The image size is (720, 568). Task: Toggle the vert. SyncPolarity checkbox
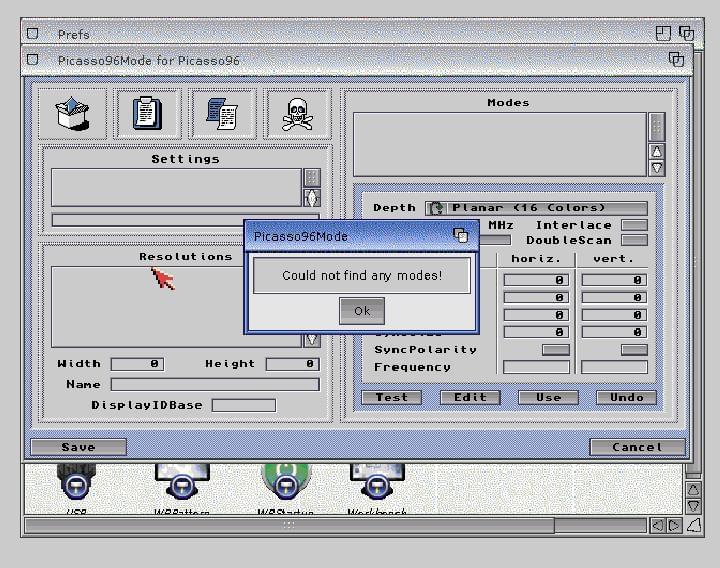coord(634,350)
